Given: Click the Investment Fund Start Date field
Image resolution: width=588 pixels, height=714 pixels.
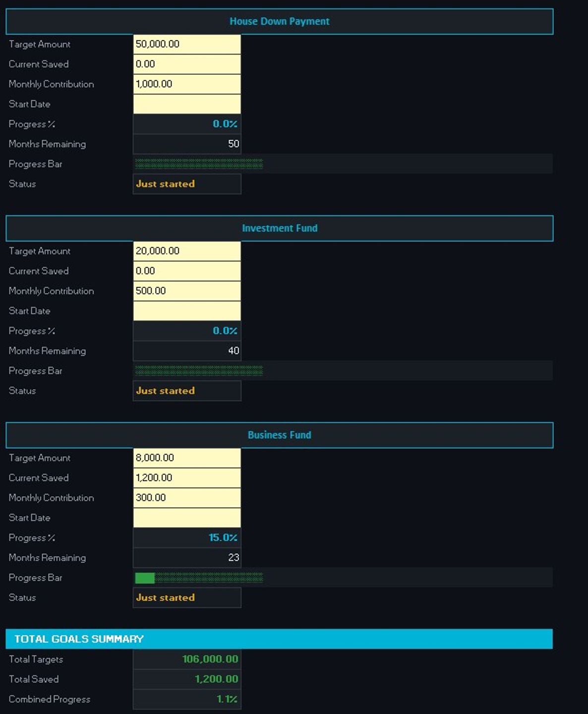Looking at the screenshot, I should [187, 311].
